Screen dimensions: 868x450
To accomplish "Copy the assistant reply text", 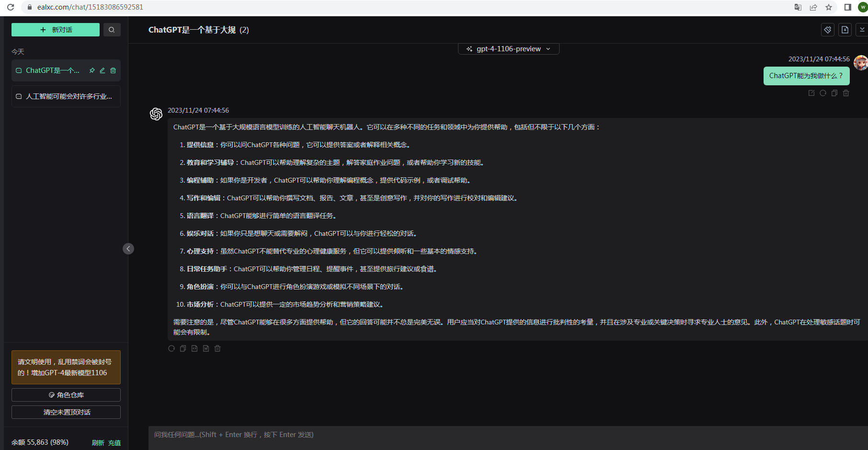I will pyautogui.click(x=183, y=348).
